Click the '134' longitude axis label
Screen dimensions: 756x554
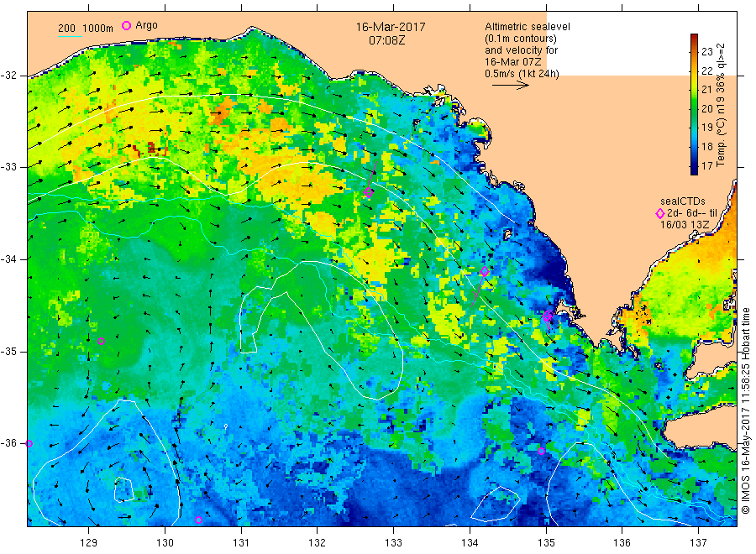tap(470, 543)
